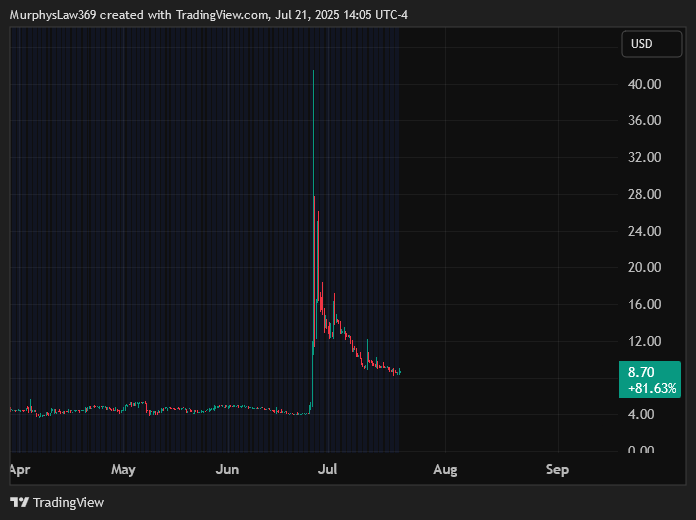Select the 12.00 price axis label
This screenshot has height=520, width=696.
tap(645, 341)
